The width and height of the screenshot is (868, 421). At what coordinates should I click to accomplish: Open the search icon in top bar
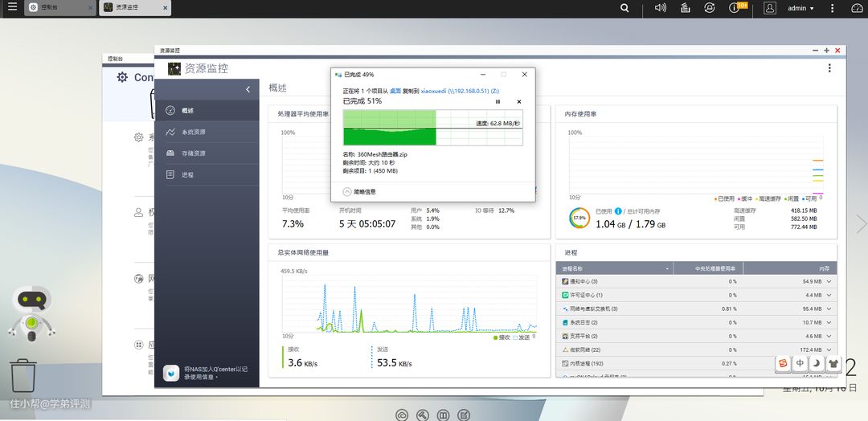point(625,8)
